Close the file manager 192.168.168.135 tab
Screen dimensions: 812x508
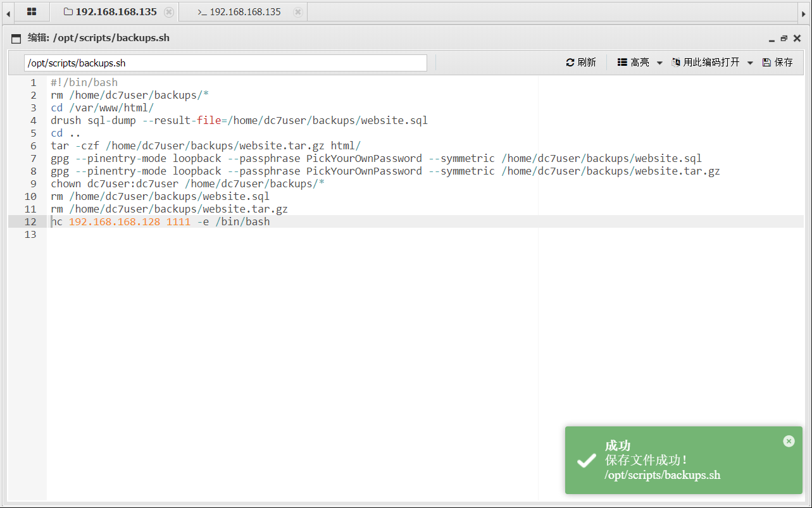coord(168,12)
